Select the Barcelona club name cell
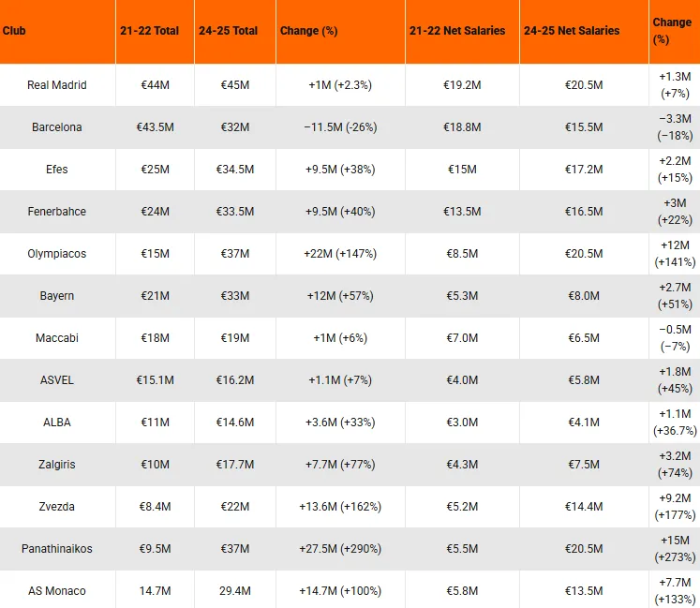 point(57,127)
